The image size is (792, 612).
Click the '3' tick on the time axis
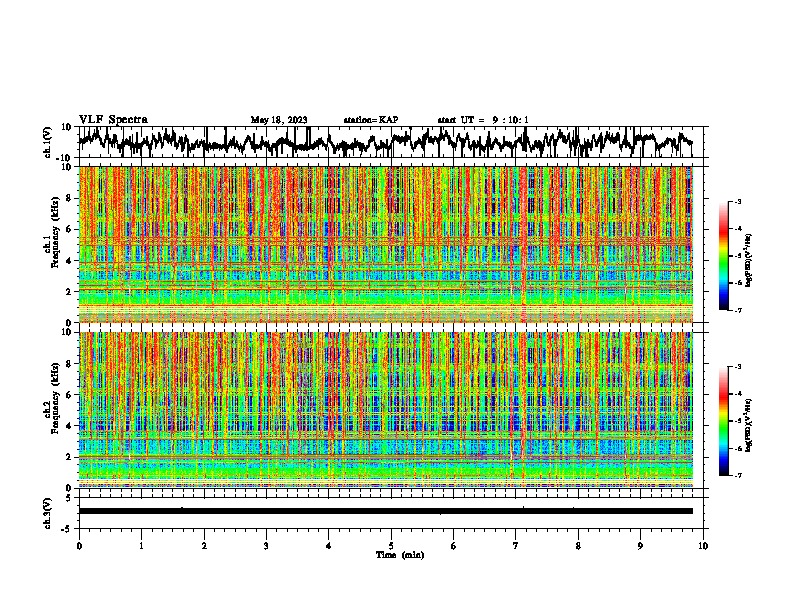click(x=266, y=546)
